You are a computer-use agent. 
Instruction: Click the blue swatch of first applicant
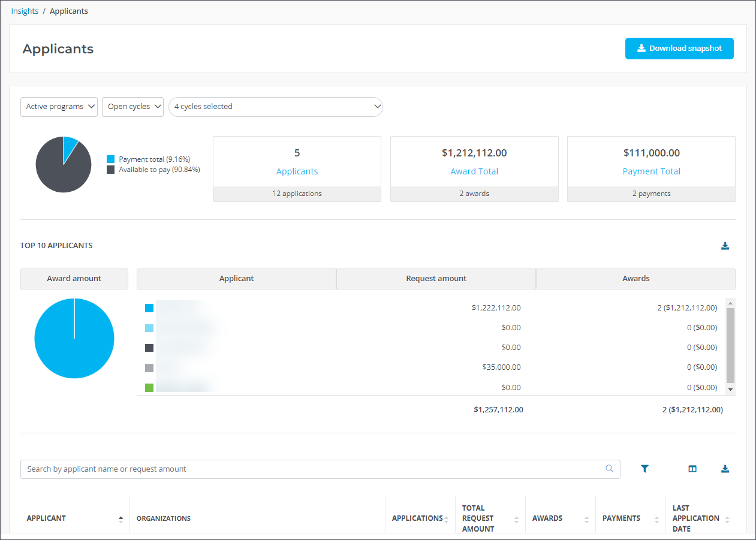tap(149, 308)
